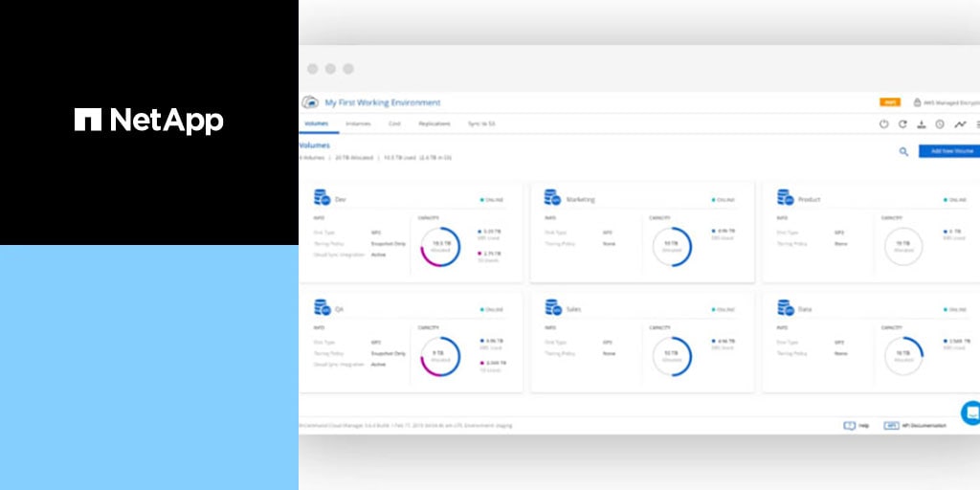Select the Replications tab
The image size is (980, 490).
click(x=434, y=123)
